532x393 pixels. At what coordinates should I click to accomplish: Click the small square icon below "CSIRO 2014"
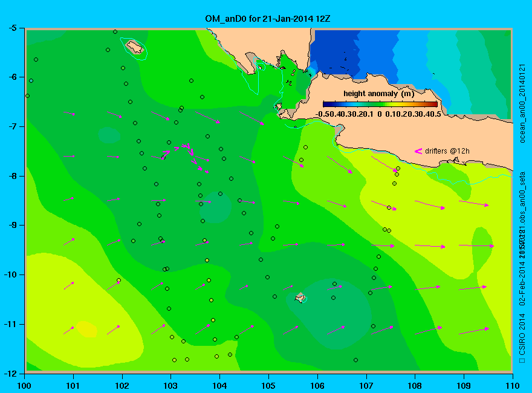click(522, 360)
